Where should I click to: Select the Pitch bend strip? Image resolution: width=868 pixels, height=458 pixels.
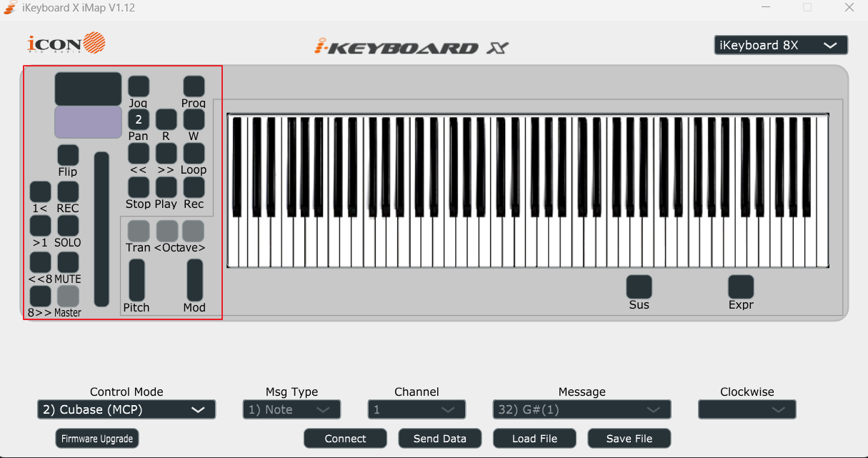(136, 279)
